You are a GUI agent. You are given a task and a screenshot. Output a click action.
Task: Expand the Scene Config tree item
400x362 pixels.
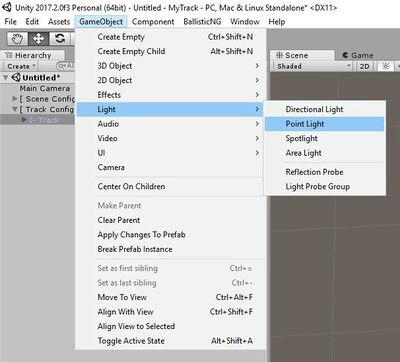pyautogui.click(x=14, y=99)
